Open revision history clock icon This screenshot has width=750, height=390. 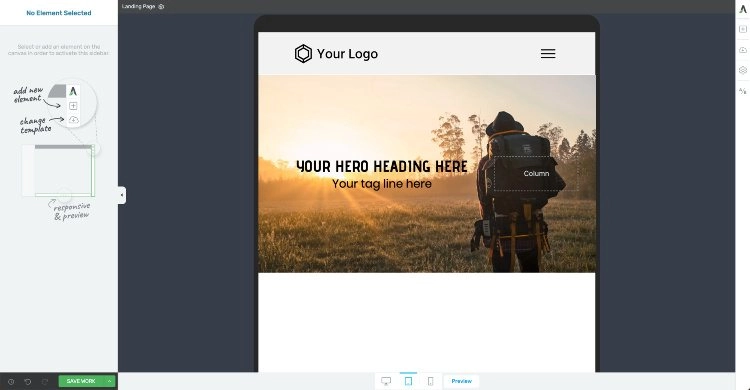(11, 381)
